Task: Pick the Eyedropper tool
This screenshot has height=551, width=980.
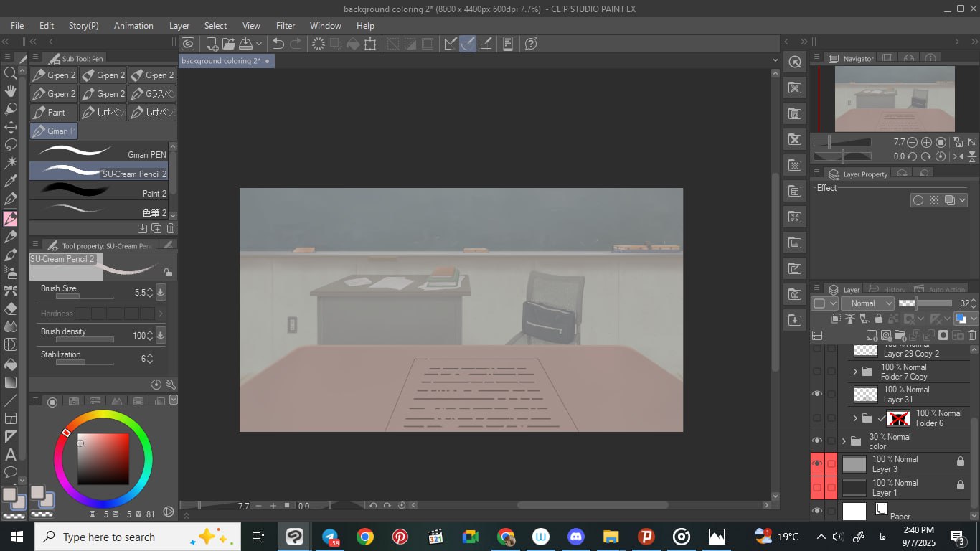Action: click(11, 181)
